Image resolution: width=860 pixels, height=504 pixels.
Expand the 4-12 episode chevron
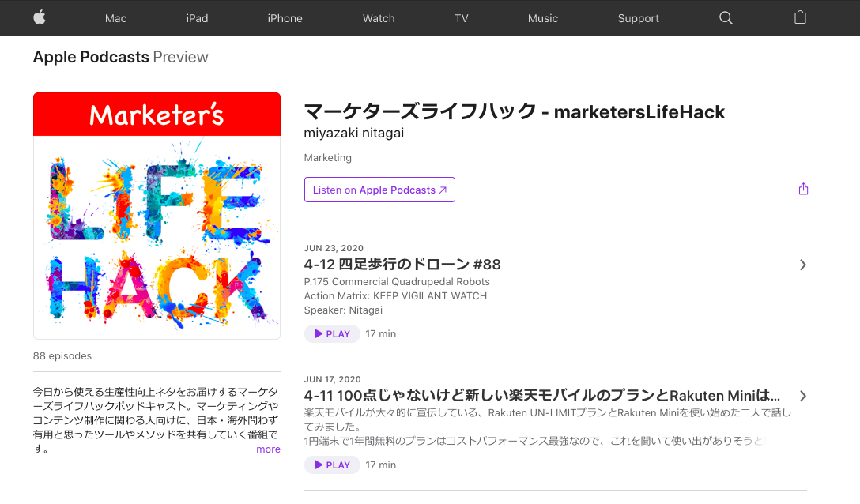point(802,265)
